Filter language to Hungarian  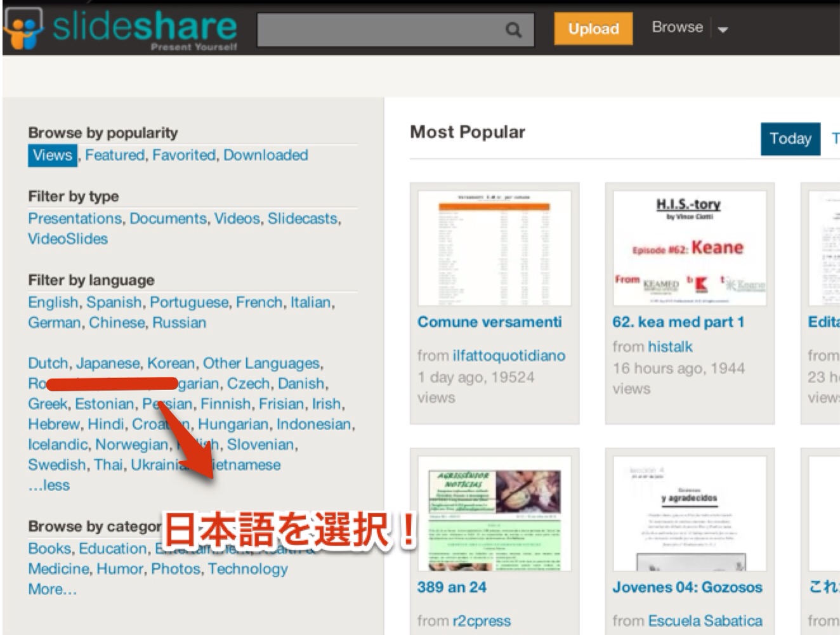[x=233, y=424]
